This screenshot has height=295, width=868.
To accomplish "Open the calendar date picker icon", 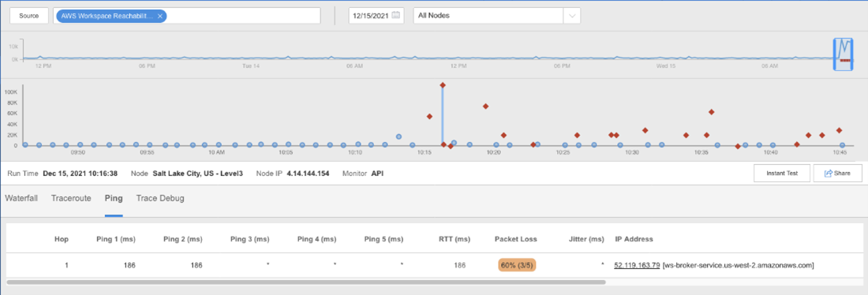I will (396, 16).
